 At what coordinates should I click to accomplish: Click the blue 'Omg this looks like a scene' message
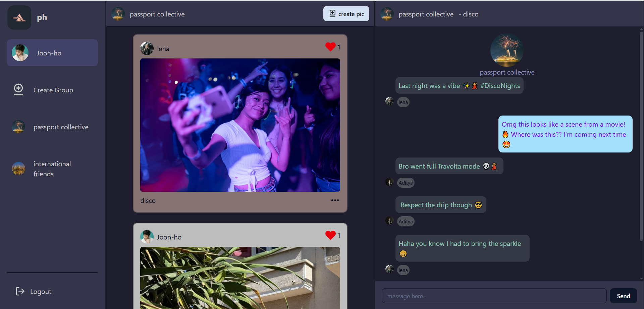coord(565,134)
